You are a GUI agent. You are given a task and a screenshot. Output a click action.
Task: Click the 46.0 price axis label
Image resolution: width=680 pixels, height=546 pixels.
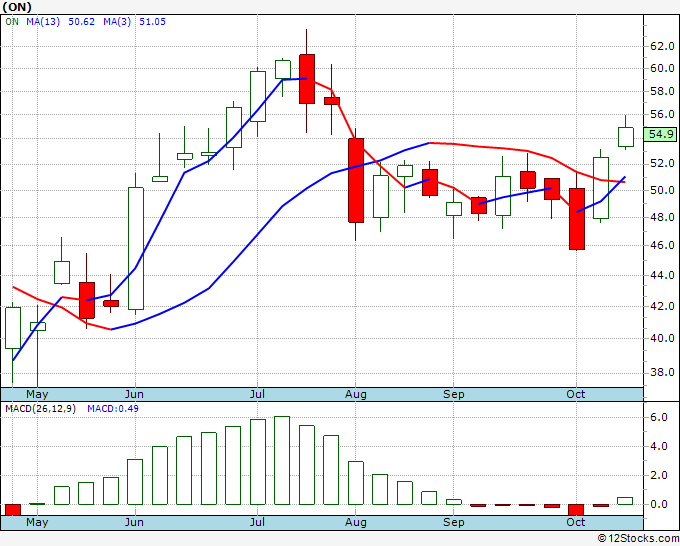coord(662,245)
